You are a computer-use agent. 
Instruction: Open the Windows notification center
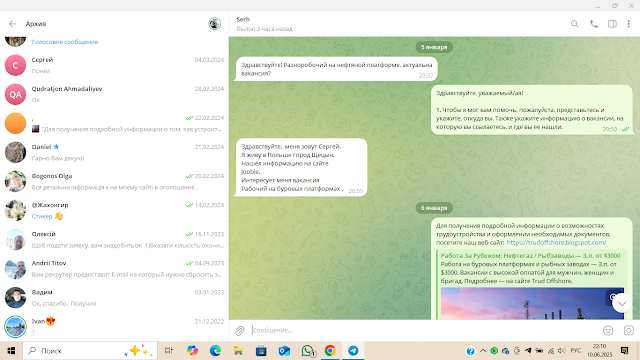point(624,351)
